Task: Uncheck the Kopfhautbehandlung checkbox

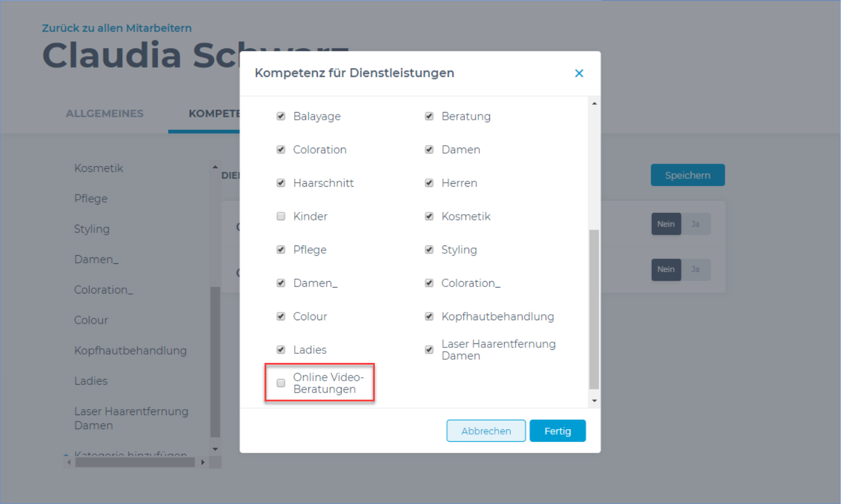Action: point(429,317)
